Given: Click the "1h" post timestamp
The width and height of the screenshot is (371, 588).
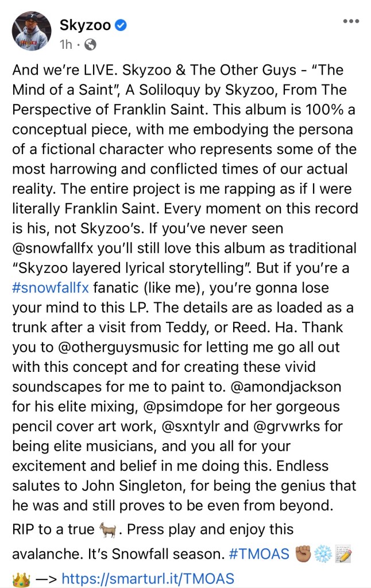Looking at the screenshot, I should click(x=66, y=44).
